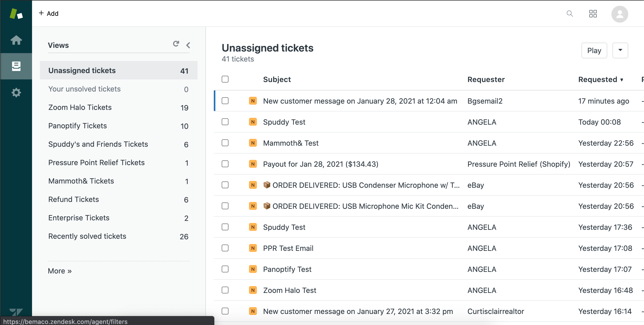The image size is (644, 325).
Task: Open the Home dashboard icon
Action: pos(16,40)
